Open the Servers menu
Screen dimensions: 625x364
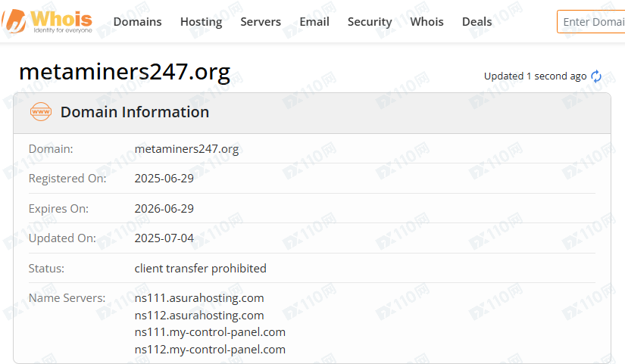click(261, 21)
